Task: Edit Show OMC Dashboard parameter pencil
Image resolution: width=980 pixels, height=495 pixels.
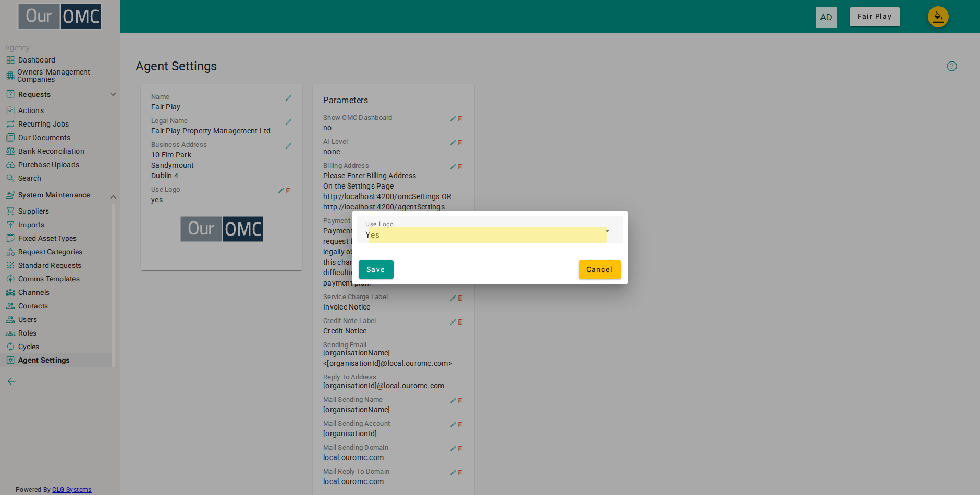Action: coord(453,119)
